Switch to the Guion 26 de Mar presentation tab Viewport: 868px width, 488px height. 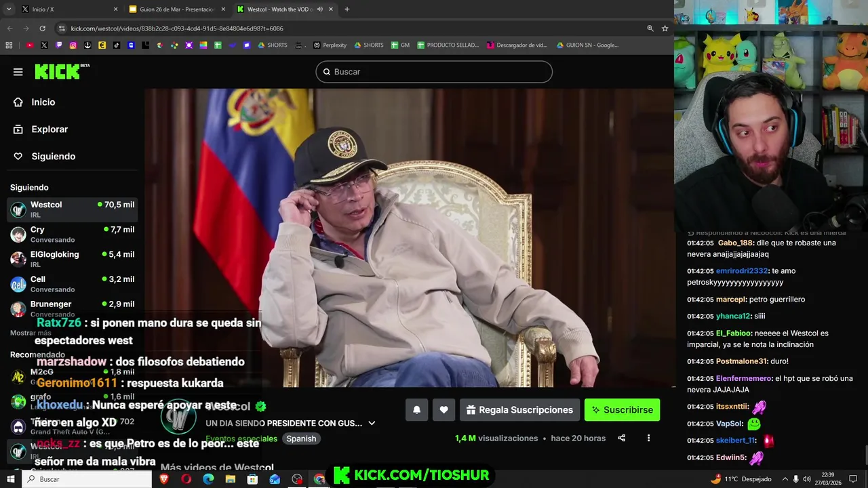(176, 9)
